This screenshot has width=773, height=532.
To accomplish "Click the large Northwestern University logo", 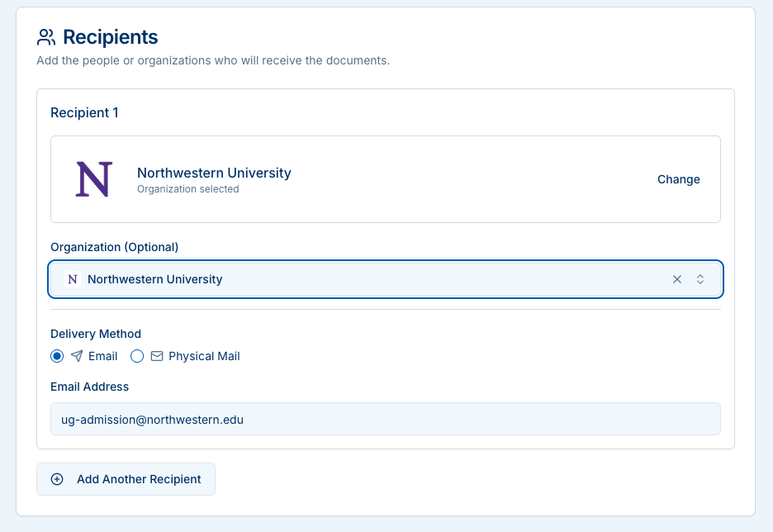I will (92, 178).
